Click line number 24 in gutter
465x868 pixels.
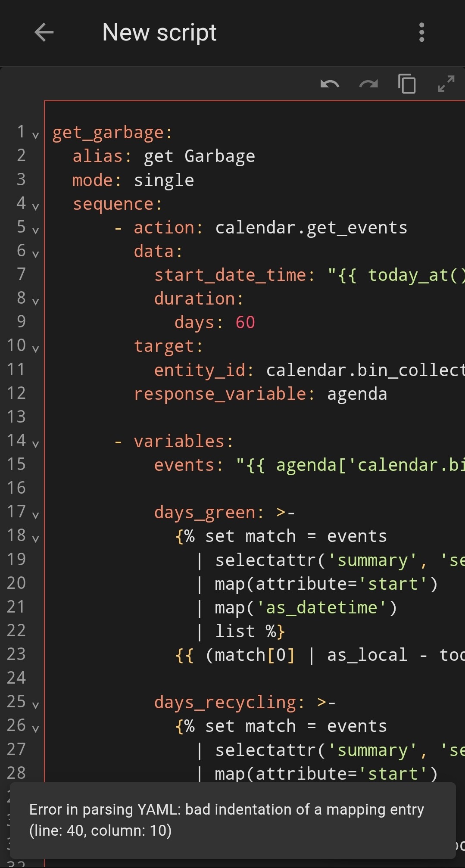tap(16, 678)
